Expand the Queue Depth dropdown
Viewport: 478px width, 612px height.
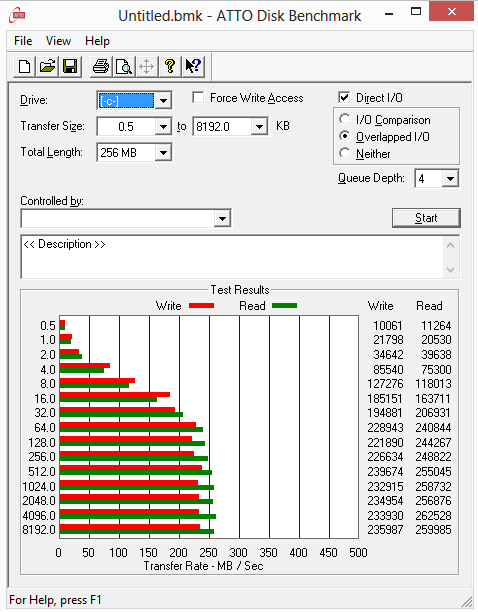click(450, 179)
